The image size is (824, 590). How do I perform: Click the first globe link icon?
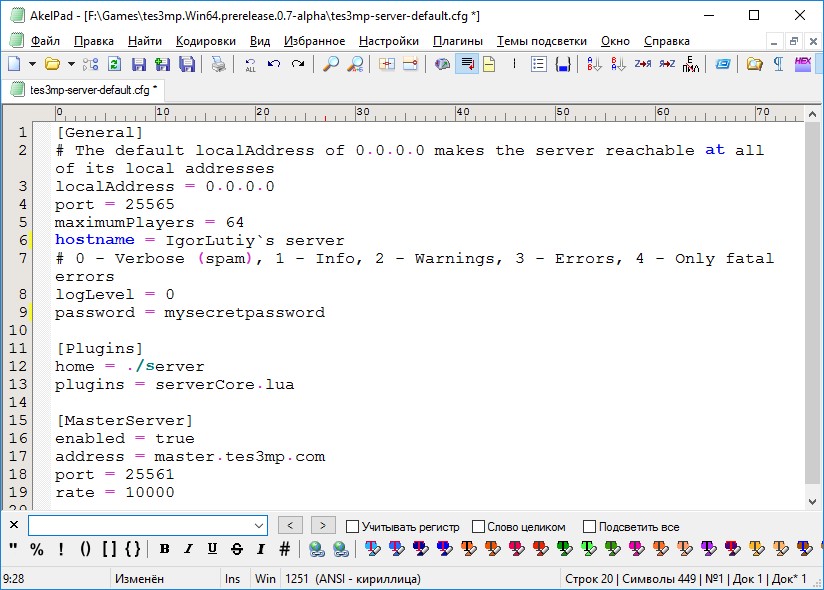click(x=316, y=549)
